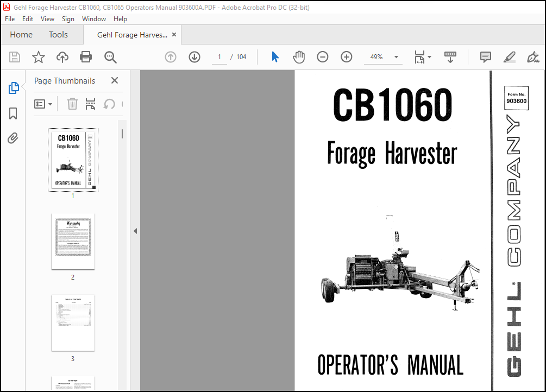Zoom out with the minus icon
The height and width of the screenshot is (392, 546).
click(x=323, y=57)
